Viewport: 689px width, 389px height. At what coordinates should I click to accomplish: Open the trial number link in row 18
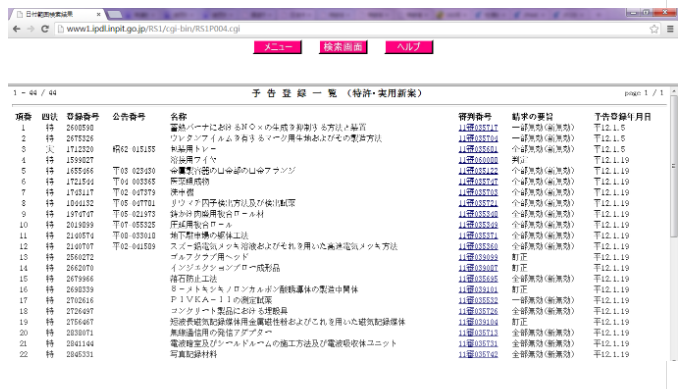(478, 311)
